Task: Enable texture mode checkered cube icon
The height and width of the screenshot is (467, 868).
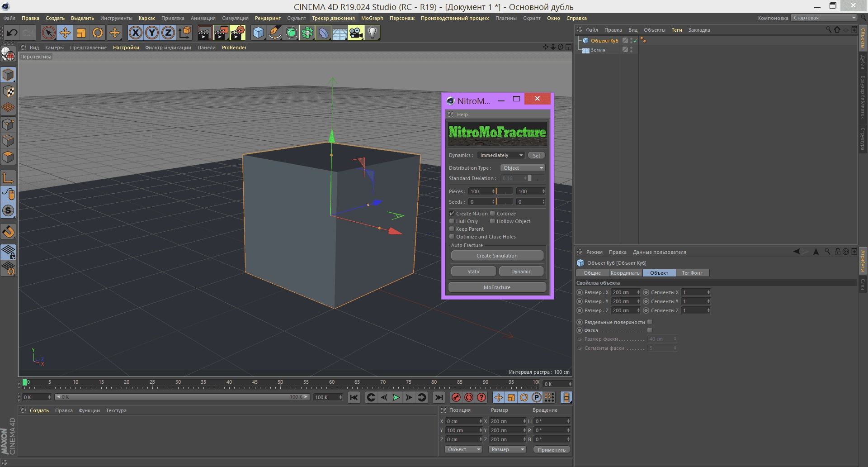Action: pos(9,91)
